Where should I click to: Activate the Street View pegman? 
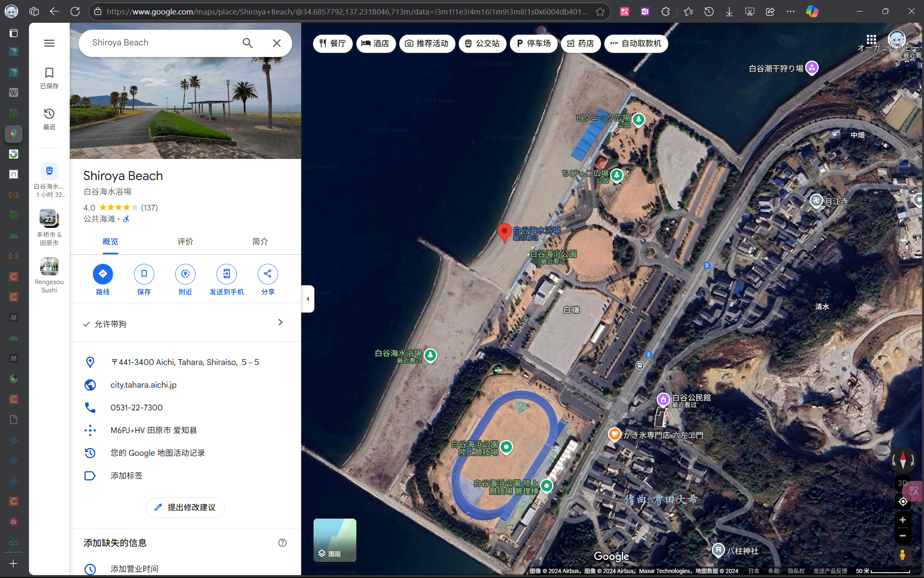pos(903,555)
